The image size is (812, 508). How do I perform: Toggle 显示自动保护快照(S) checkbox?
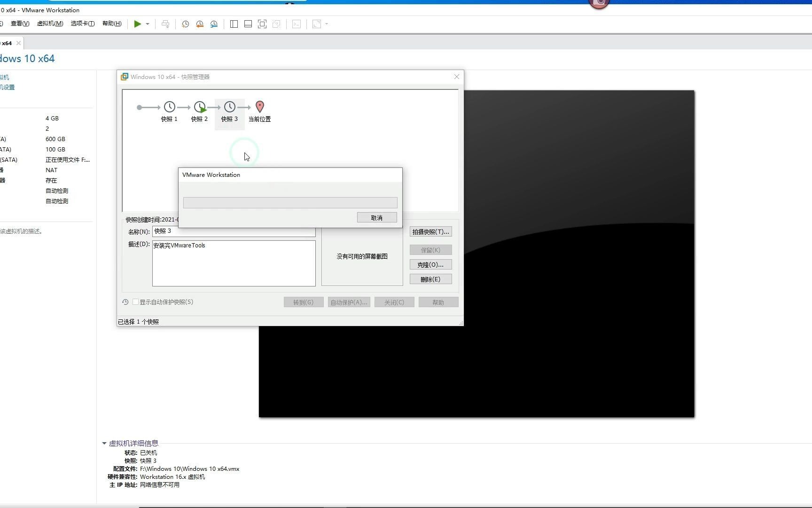click(x=135, y=302)
